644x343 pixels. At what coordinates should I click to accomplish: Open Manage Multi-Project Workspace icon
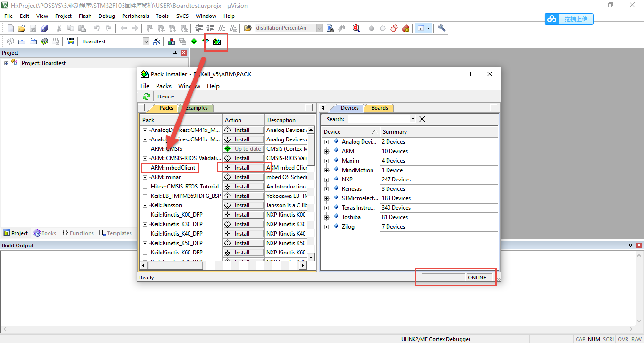[182, 41]
